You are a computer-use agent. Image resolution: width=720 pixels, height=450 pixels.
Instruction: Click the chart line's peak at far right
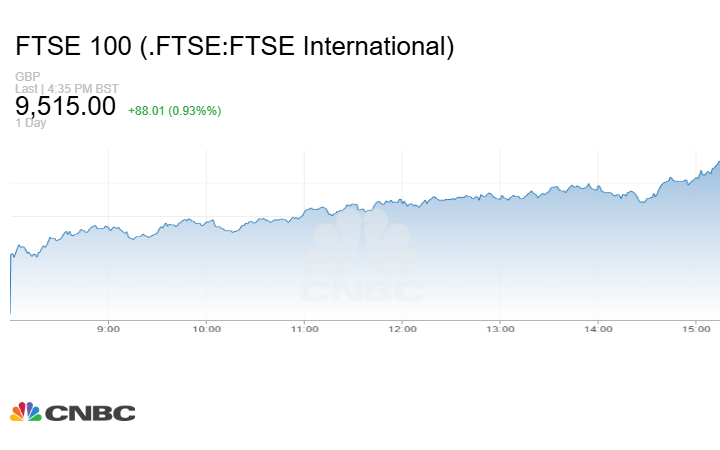coord(717,163)
